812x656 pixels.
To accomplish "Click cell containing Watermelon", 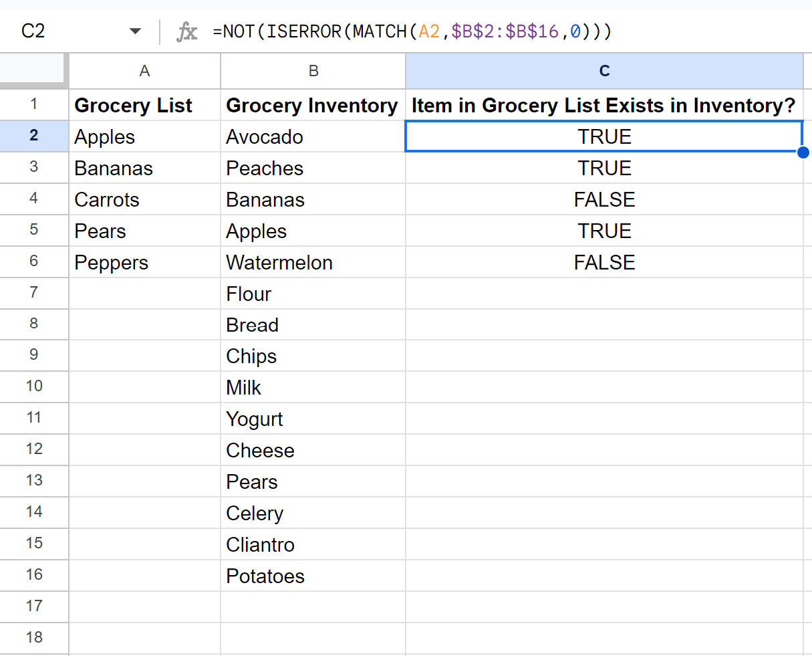I will tap(313, 262).
